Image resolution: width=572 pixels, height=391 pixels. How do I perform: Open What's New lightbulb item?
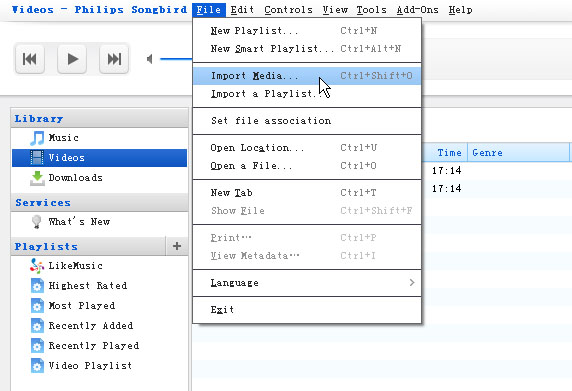tap(36, 222)
